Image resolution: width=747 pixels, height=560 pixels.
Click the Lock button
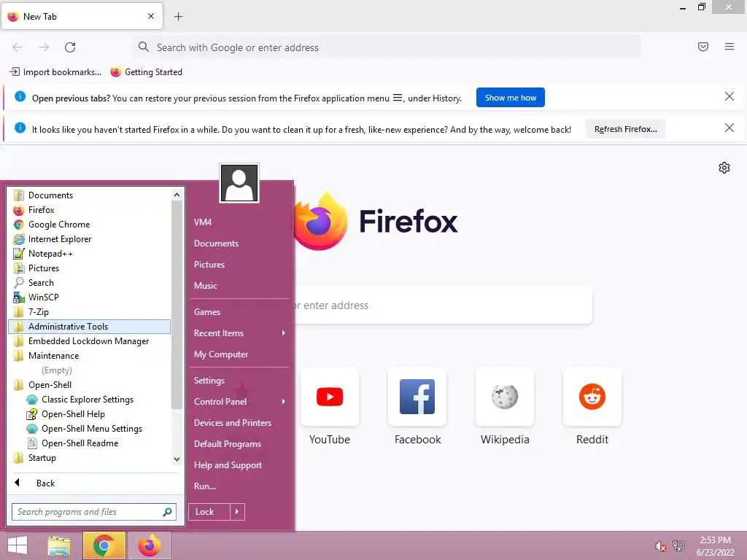click(209, 512)
